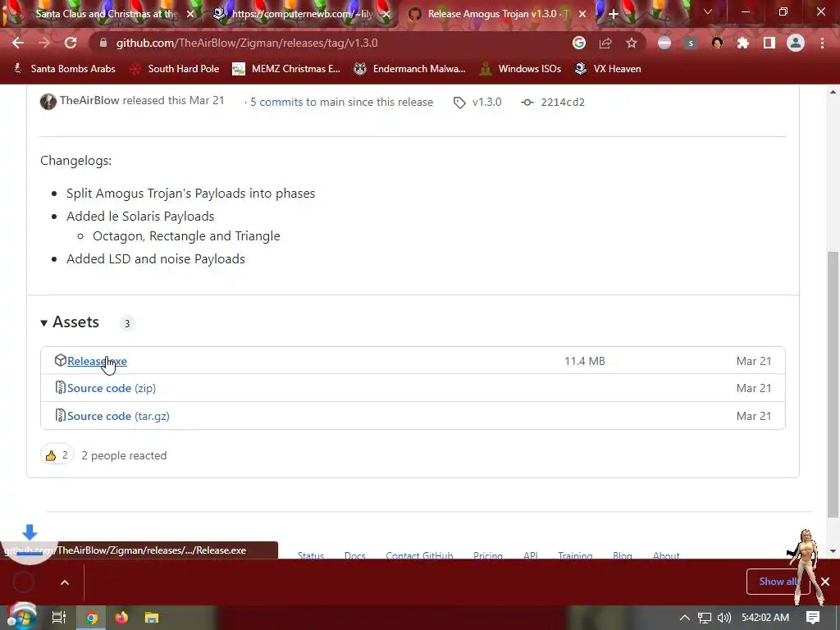Screen dimensions: 840x630
Task: Click the file icon beside Source code (tar.gz)
Action: 61,415
